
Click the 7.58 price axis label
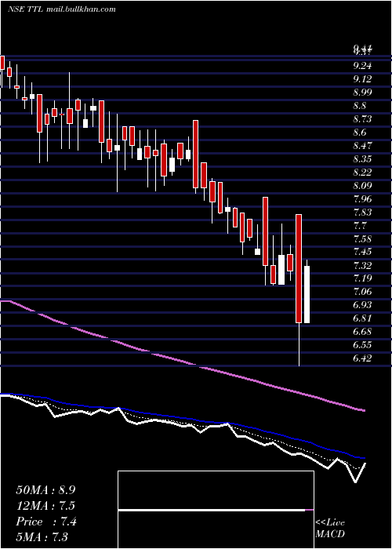point(363,238)
